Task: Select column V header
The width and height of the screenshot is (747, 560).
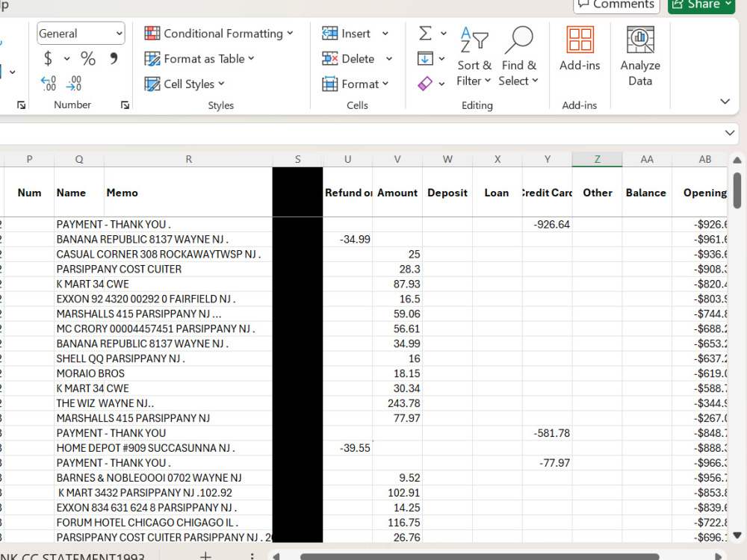Action: 397,160
